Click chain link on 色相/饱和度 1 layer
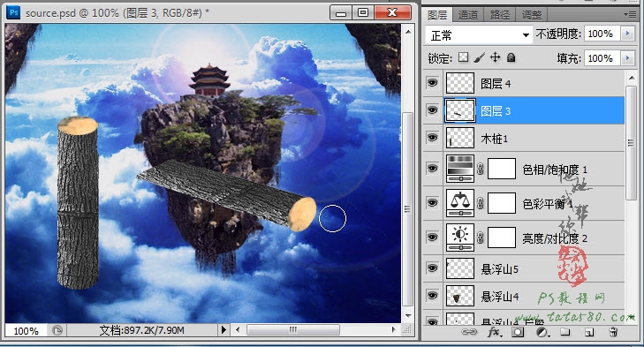The image size is (644, 347). tap(481, 169)
